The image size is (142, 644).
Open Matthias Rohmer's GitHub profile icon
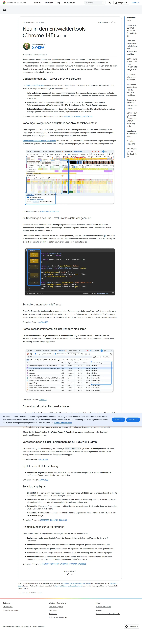point(36,47)
